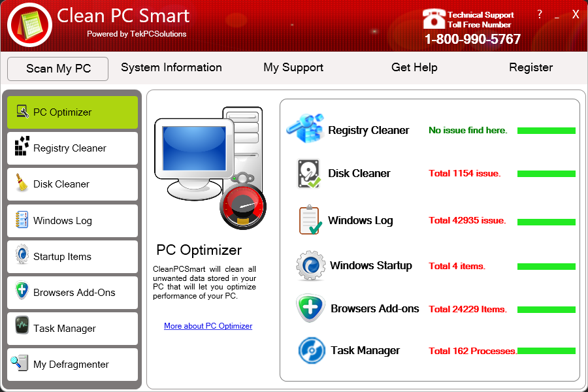588x392 pixels.
Task: Select Startup Items in the sidebar
Action: pos(73,257)
